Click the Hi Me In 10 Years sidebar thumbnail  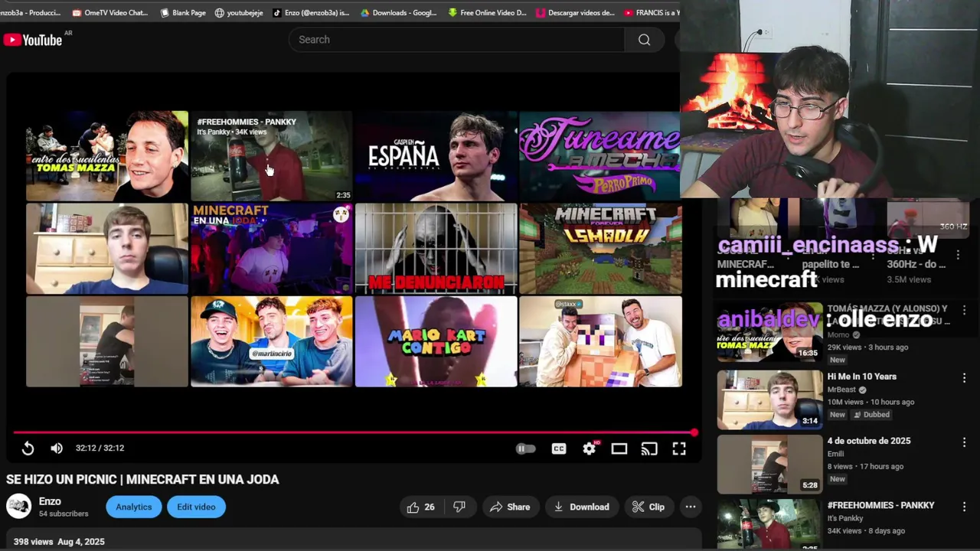click(769, 400)
